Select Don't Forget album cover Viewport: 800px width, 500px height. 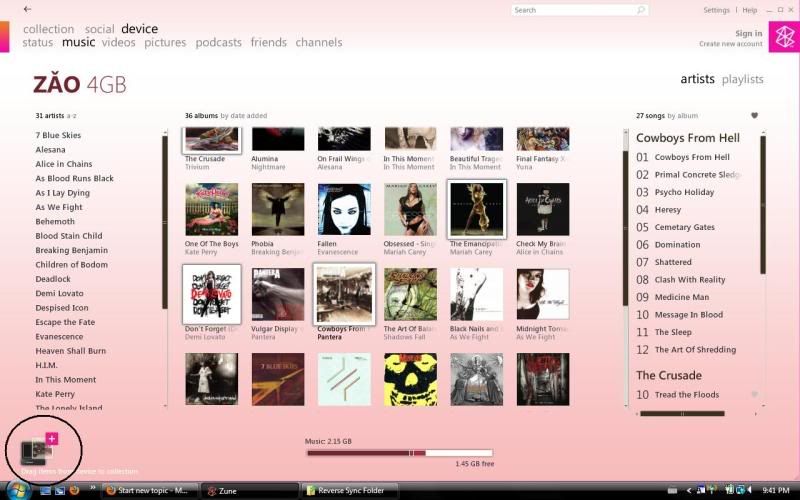point(211,294)
